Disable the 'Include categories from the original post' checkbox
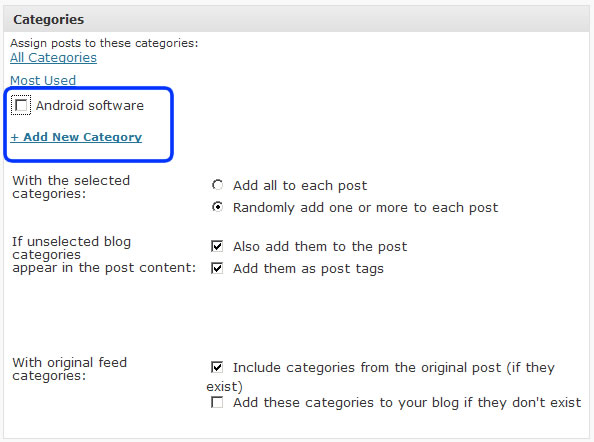Screen dimensions: 594x442 point(217,367)
